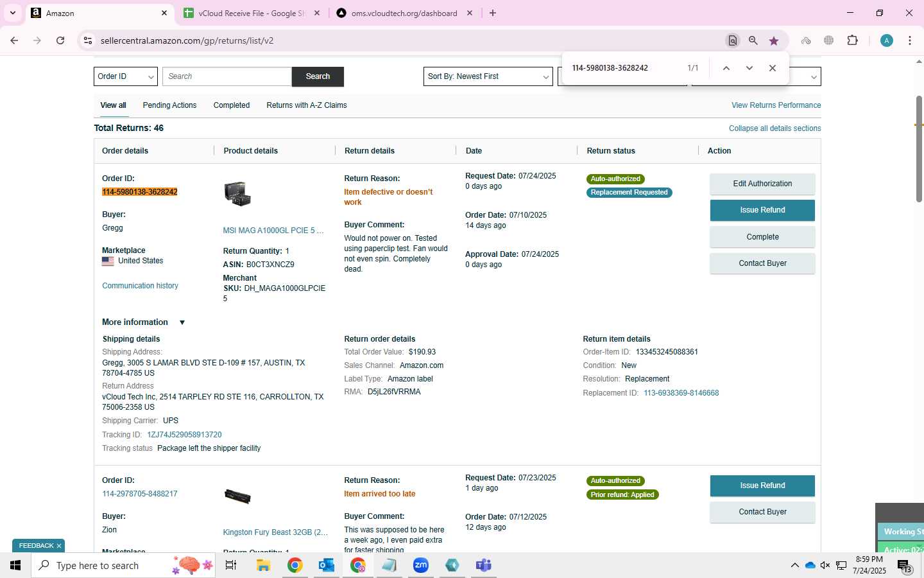Screen dimensions: 924x578
Task: Click the taskbar search box
Action: [123, 565]
